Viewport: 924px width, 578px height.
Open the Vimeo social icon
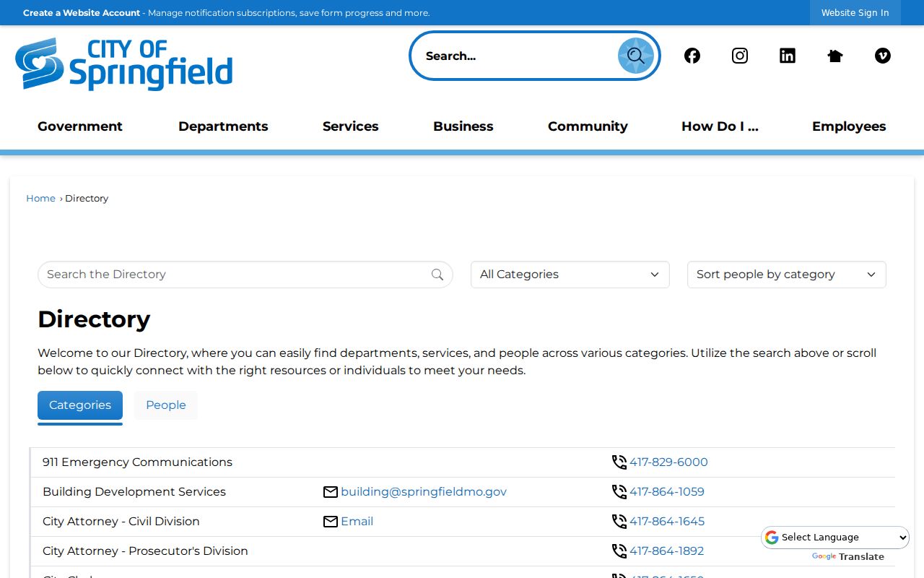(x=883, y=56)
